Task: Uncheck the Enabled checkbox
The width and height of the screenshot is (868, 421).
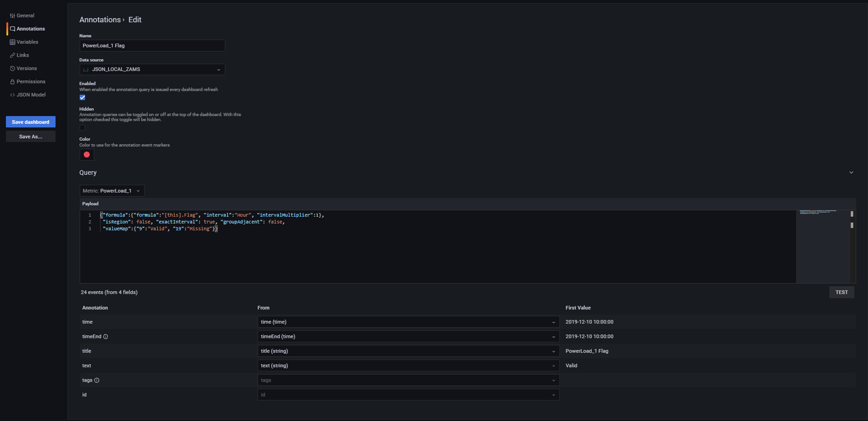Action: click(x=82, y=97)
